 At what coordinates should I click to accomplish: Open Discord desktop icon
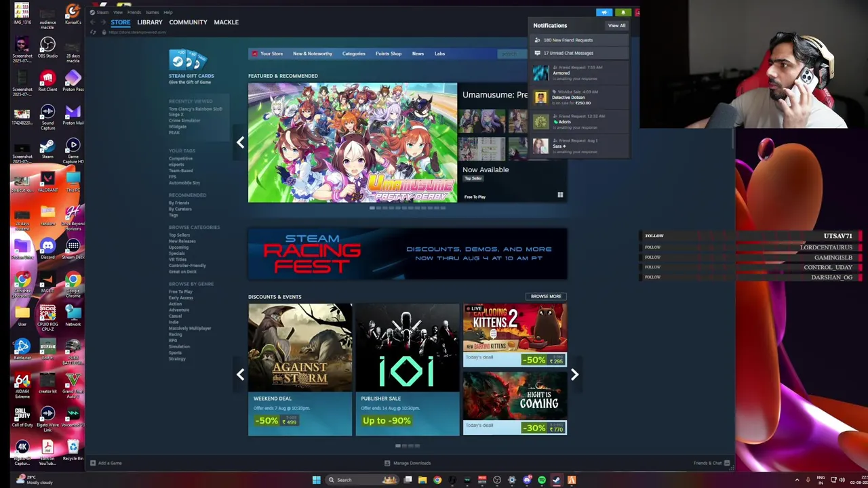pos(47,248)
